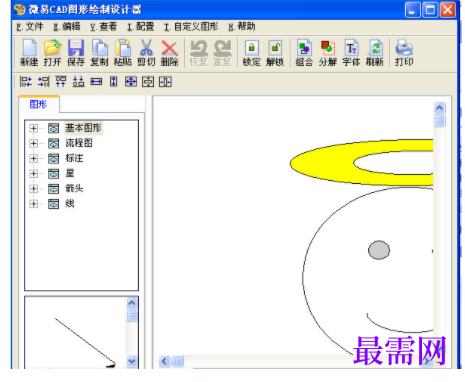Lock shape using 锁定 padlock icon

(252, 53)
